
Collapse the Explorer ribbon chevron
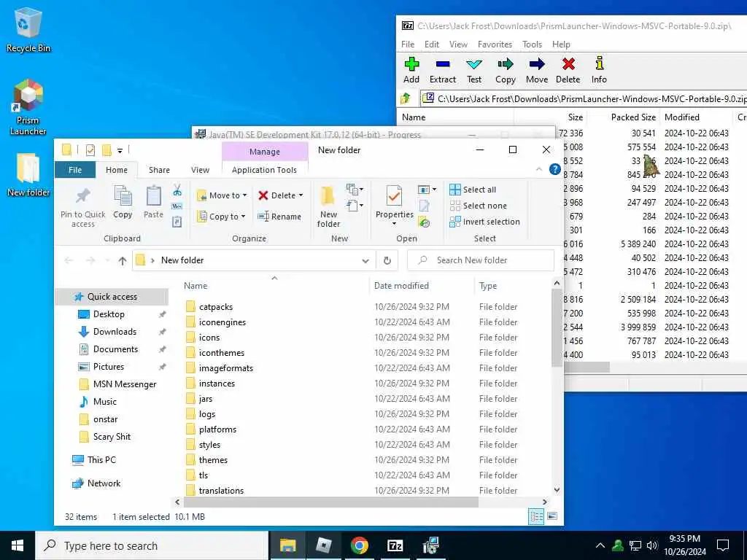coord(539,169)
